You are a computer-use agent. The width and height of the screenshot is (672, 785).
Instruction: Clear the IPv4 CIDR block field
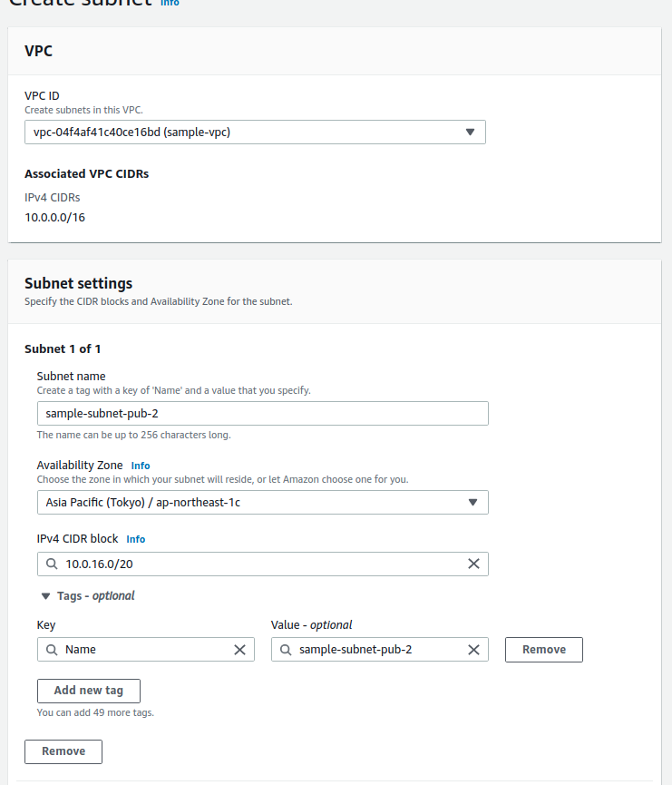pyautogui.click(x=473, y=564)
